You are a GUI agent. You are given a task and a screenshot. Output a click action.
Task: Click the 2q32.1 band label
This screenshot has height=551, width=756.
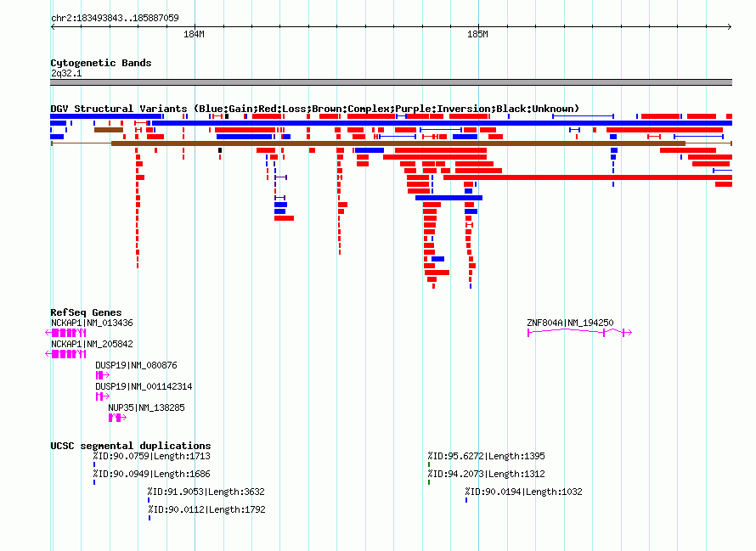(66, 73)
